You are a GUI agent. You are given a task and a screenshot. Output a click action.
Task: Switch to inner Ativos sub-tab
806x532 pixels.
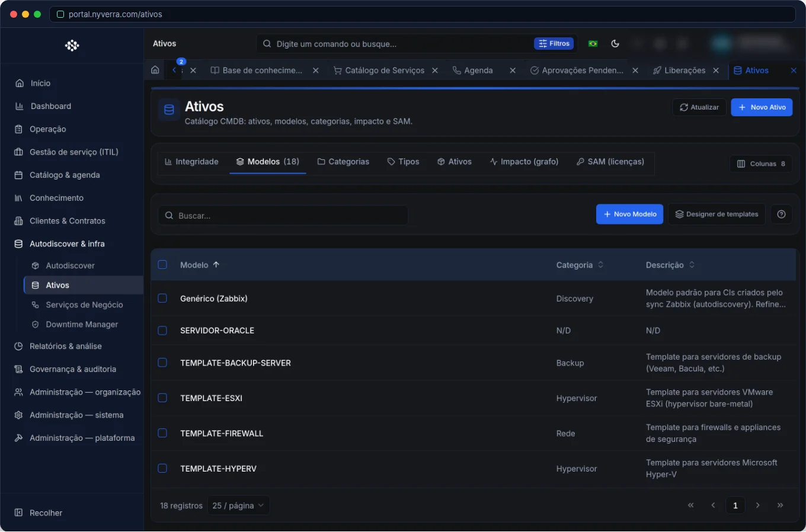tap(454, 162)
